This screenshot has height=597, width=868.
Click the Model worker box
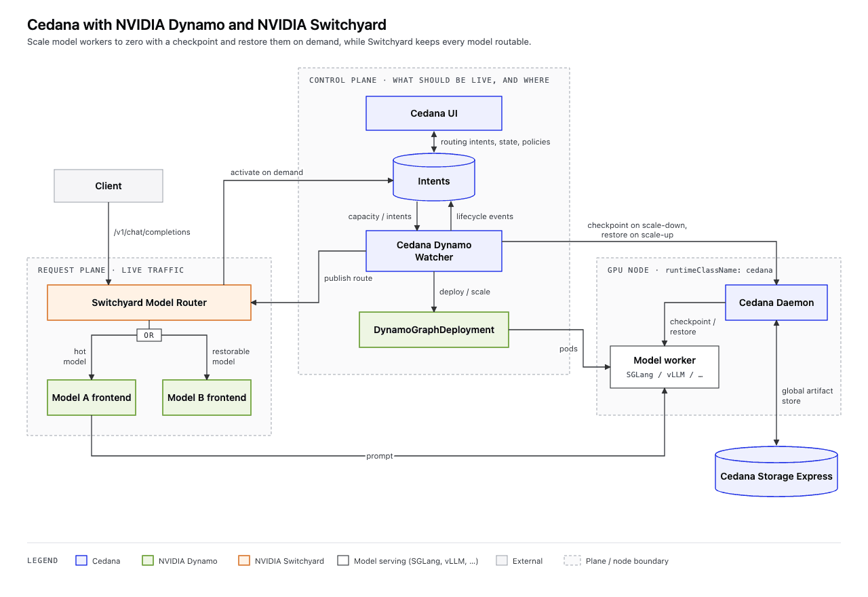[x=665, y=367]
